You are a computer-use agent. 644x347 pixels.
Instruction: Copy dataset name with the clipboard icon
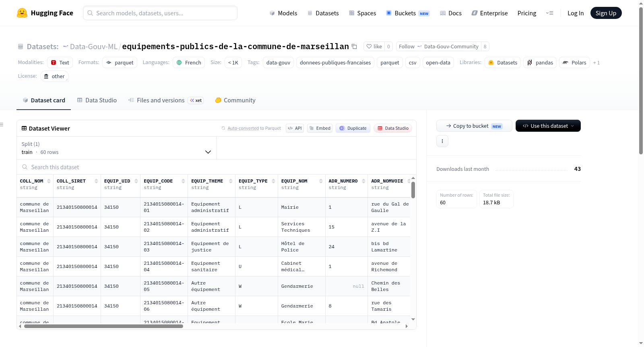[x=354, y=46]
